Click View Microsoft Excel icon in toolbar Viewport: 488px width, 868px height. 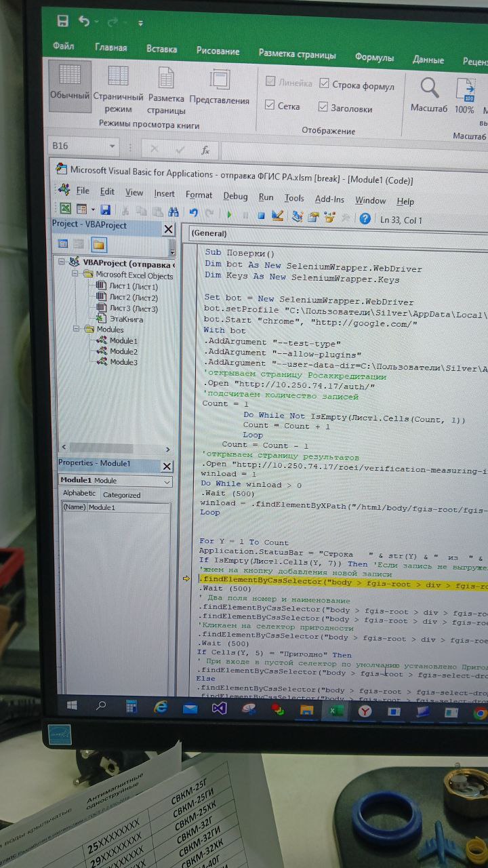click(x=65, y=209)
